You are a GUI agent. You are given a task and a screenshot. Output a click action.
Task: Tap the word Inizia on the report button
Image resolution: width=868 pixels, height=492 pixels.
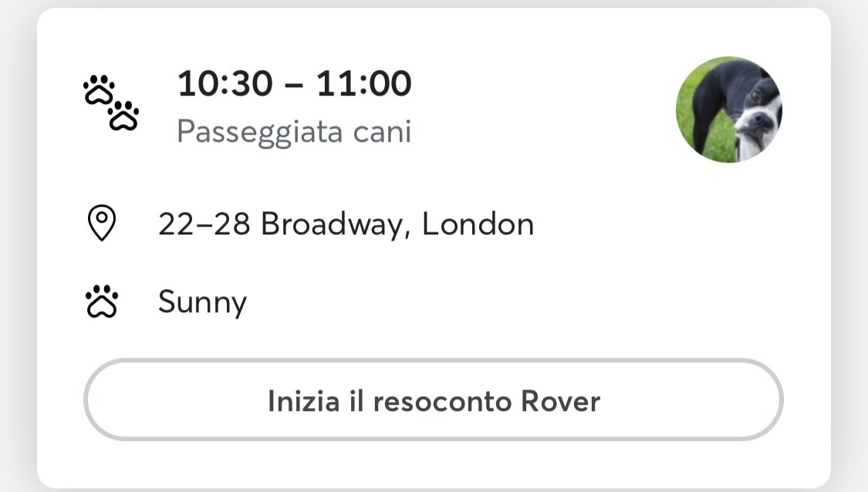point(303,401)
